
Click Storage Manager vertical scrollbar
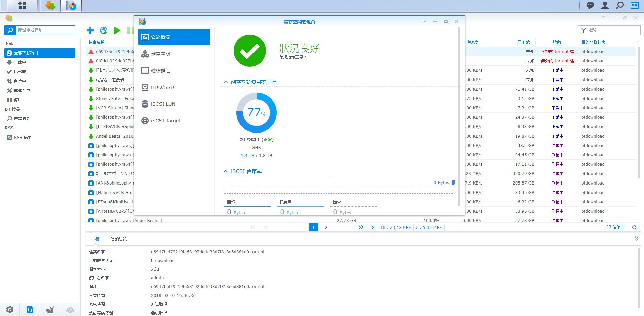click(x=459, y=116)
